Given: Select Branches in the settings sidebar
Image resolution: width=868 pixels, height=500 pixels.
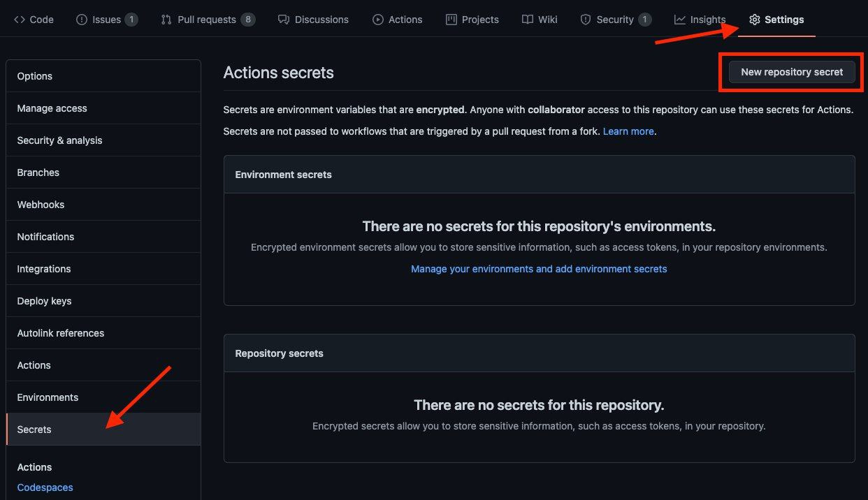Looking at the screenshot, I should [38, 172].
